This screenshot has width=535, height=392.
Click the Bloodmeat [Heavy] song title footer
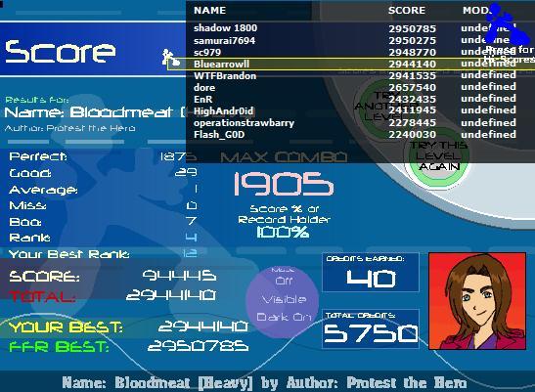[x=264, y=383]
